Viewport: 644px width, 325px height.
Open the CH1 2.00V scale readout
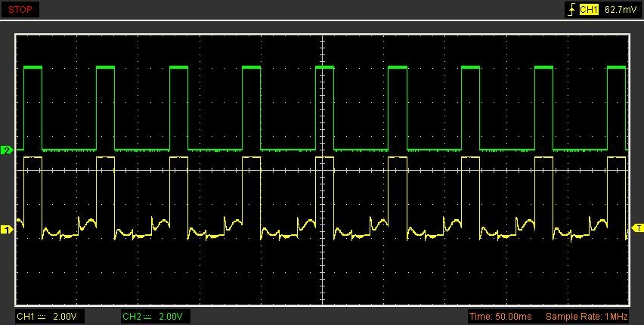click(49, 317)
